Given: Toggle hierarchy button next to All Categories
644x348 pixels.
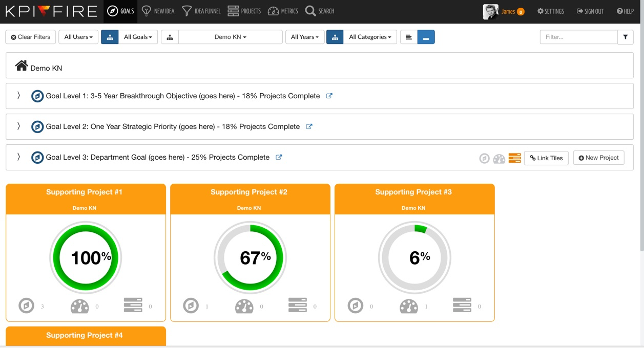Looking at the screenshot, I should click(335, 37).
